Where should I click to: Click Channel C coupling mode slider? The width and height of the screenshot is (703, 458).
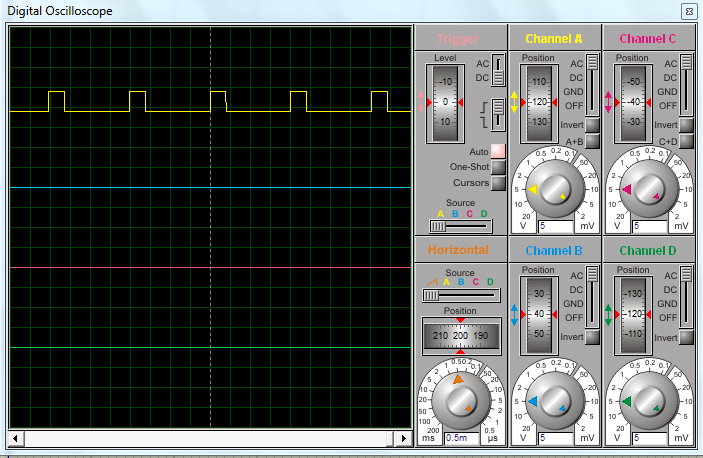click(x=686, y=85)
